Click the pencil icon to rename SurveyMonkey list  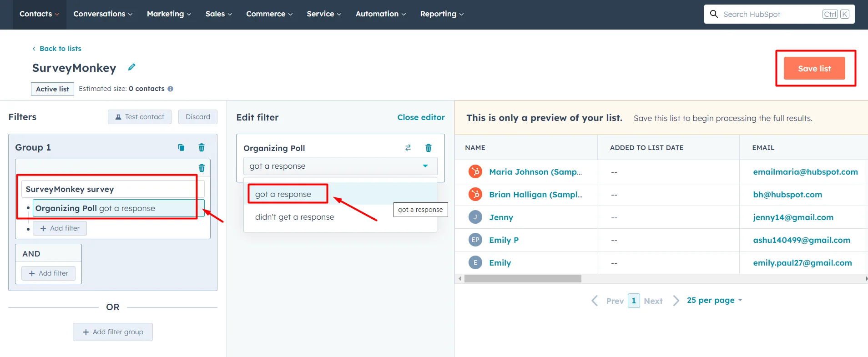point(131,67)
